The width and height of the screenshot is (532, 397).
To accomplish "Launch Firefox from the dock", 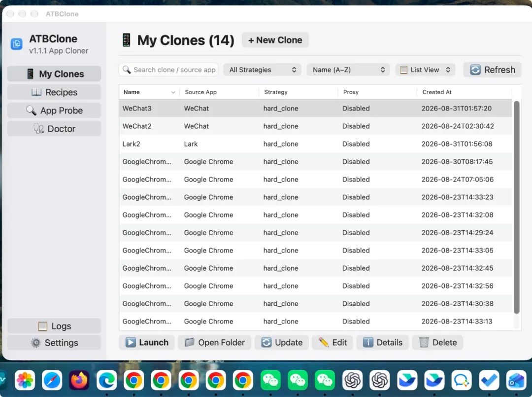I will (79, 380).
